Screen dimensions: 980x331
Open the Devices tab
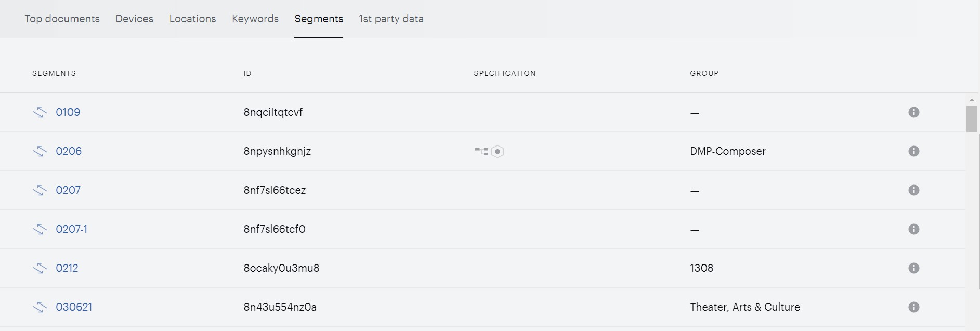point(134,19)
